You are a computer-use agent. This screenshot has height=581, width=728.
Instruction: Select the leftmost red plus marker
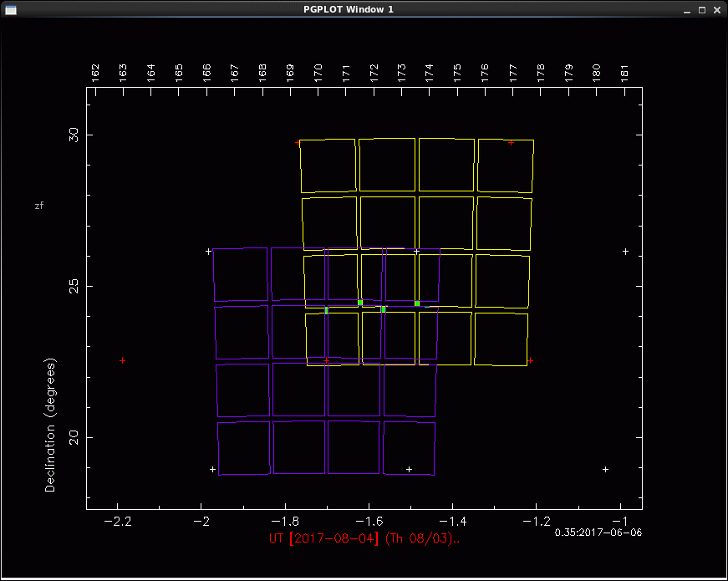tap(122, 360)
